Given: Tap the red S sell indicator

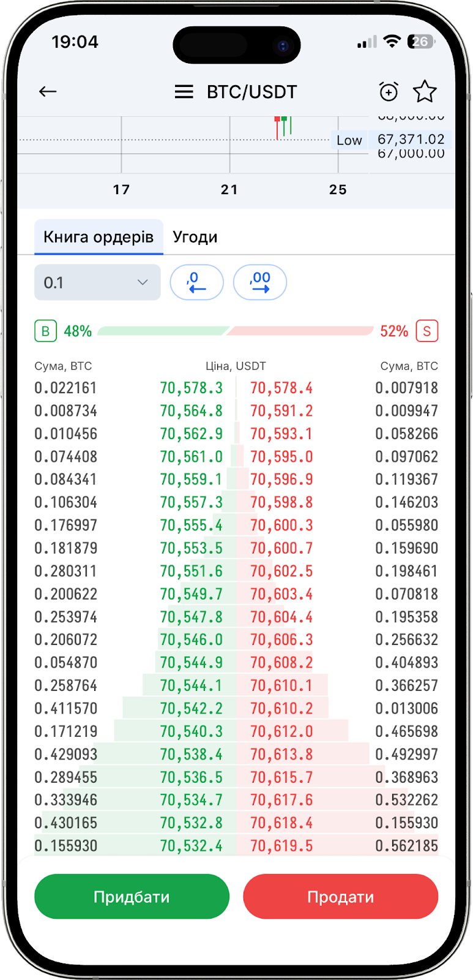Looking at the screenshot, I should coord(427,331).
